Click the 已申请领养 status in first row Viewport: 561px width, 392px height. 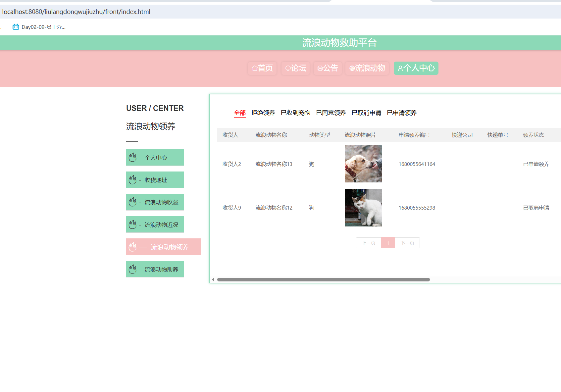pos(536,164)
